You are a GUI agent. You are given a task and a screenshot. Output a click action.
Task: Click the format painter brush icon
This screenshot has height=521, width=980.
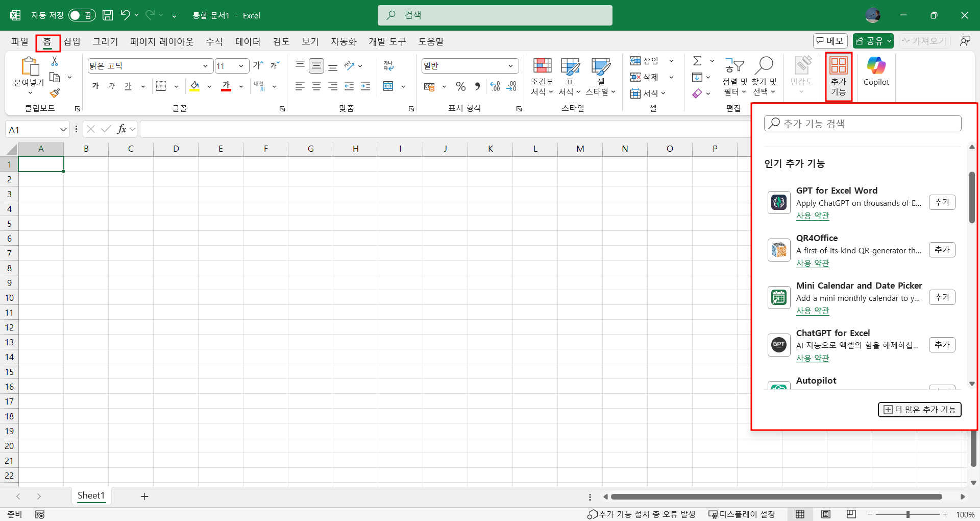point(55,93)
